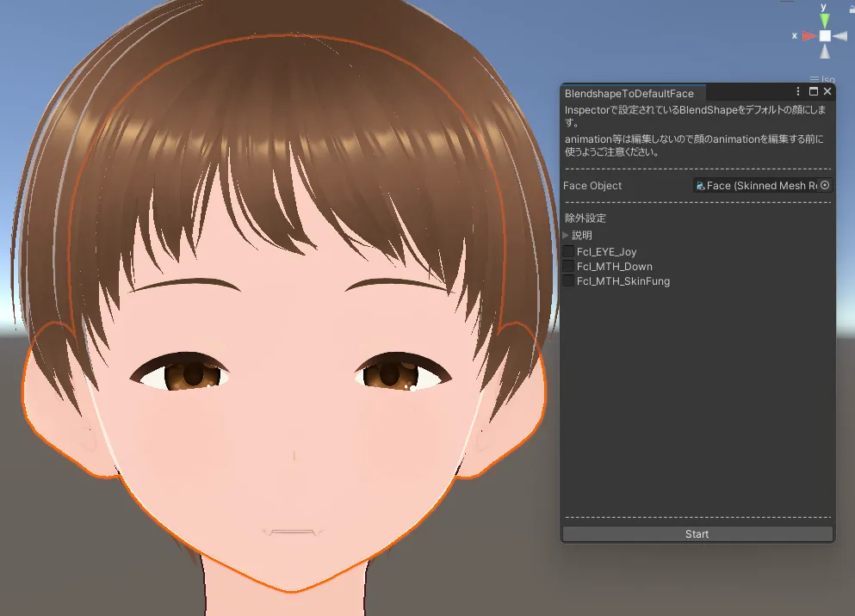This screenshot has width=855, height=616.
Task: Open object picker for Face Object
Action: click(825, 185)
